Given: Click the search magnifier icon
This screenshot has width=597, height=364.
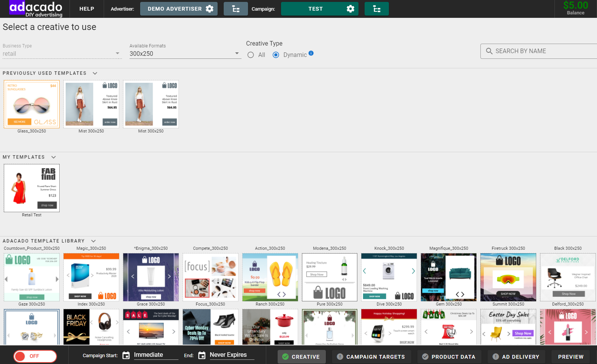Looking at the screenshot, I should point(489,51).
